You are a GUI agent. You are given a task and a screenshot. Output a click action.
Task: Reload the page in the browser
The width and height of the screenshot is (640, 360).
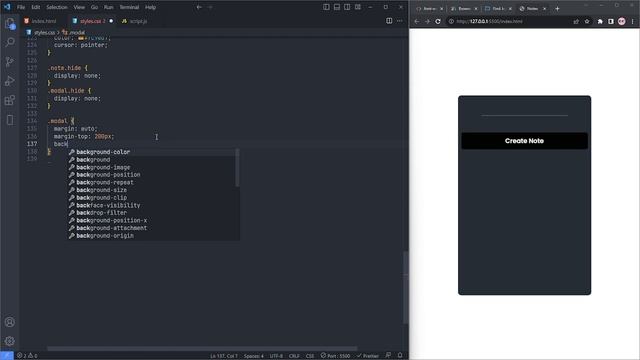pyautogui.click(x=438, y=21)
